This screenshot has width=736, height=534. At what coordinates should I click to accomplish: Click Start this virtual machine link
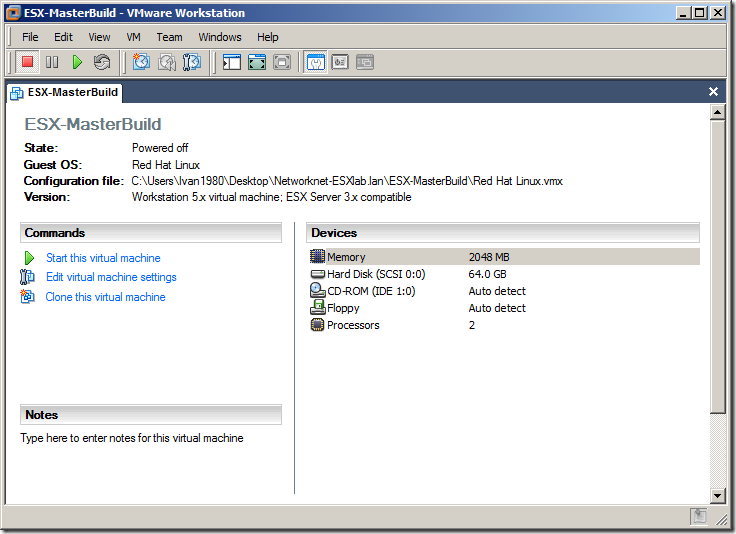(103, 258)
